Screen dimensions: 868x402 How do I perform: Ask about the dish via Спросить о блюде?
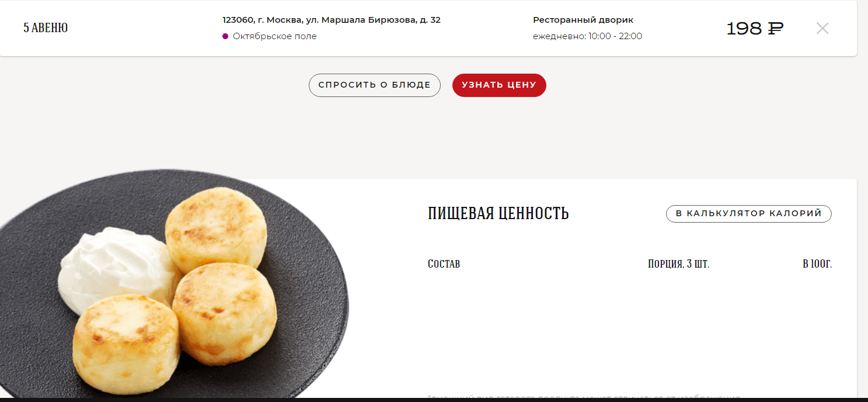(x=374, y=85)
